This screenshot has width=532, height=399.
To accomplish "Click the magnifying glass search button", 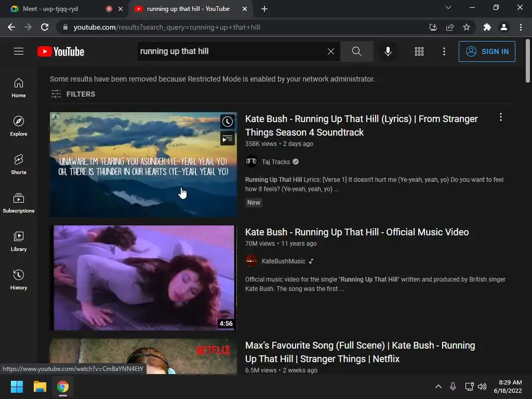I will point(356,51).
